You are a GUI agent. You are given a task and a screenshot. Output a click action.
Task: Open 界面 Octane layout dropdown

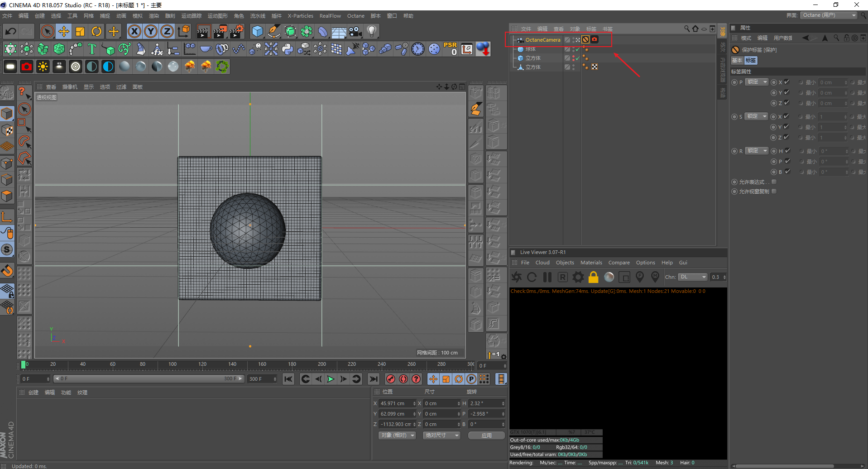pos(829,15)
